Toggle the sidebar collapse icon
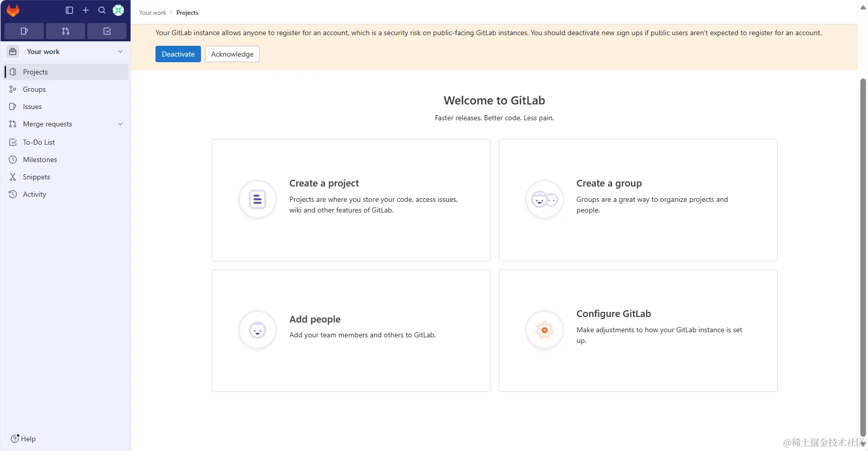868x451 pixels. click(x=69, y=10)
